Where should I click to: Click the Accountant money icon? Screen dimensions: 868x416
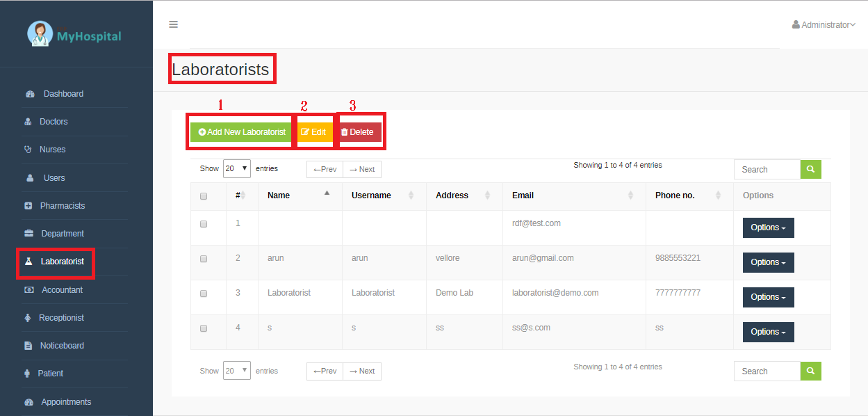[28, 289]
